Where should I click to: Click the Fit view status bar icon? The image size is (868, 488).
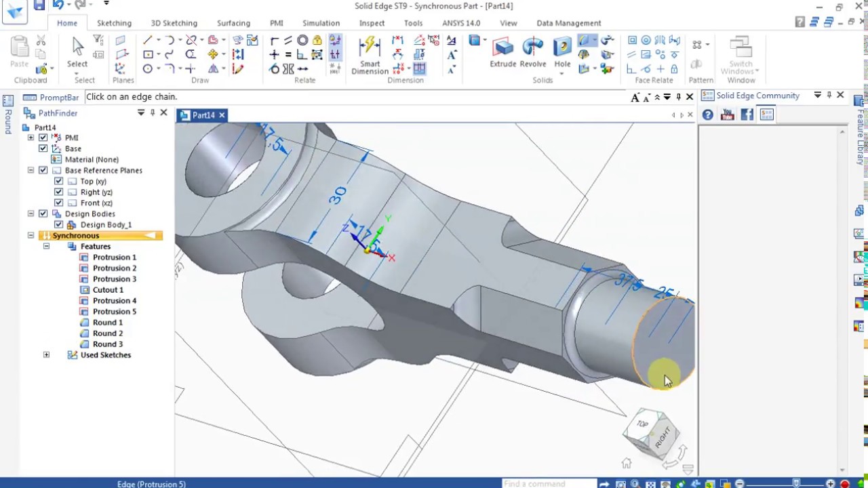[651, 484]
